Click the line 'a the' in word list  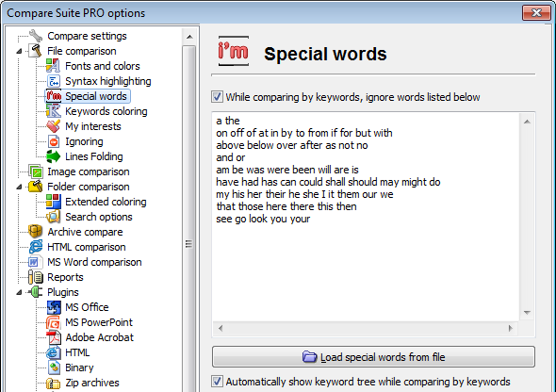click(228, 121)
